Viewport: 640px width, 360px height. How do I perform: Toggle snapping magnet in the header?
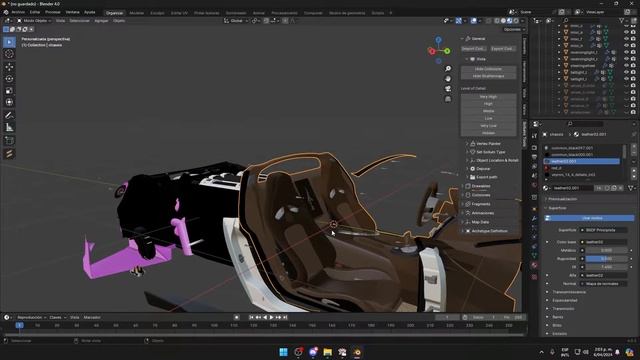tap(266, 20)
